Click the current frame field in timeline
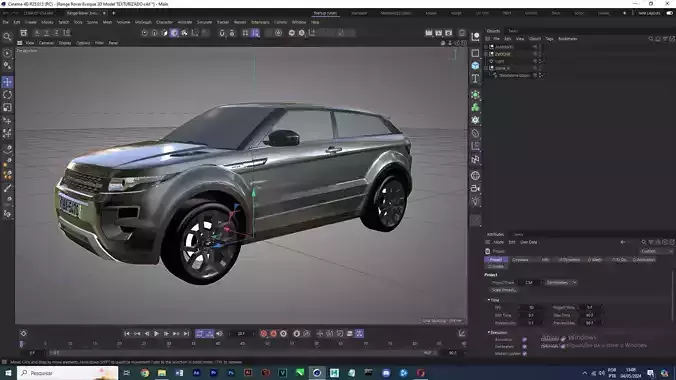 point(241,333)
